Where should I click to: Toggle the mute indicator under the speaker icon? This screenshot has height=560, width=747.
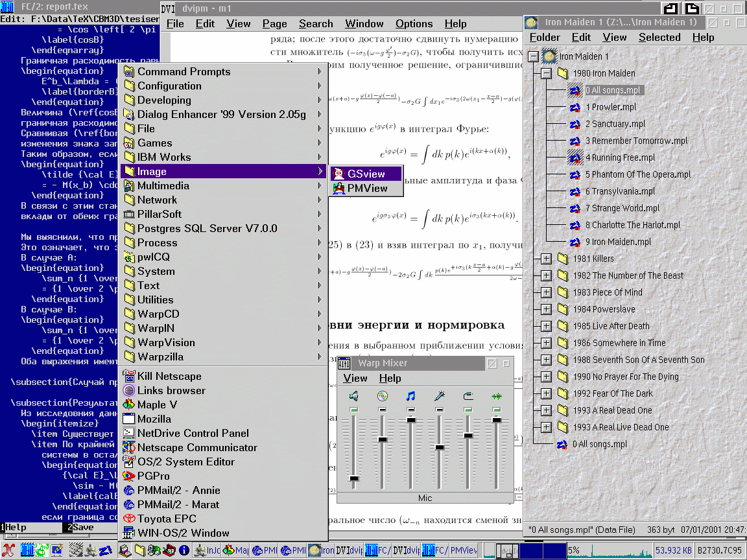[353, 410]
